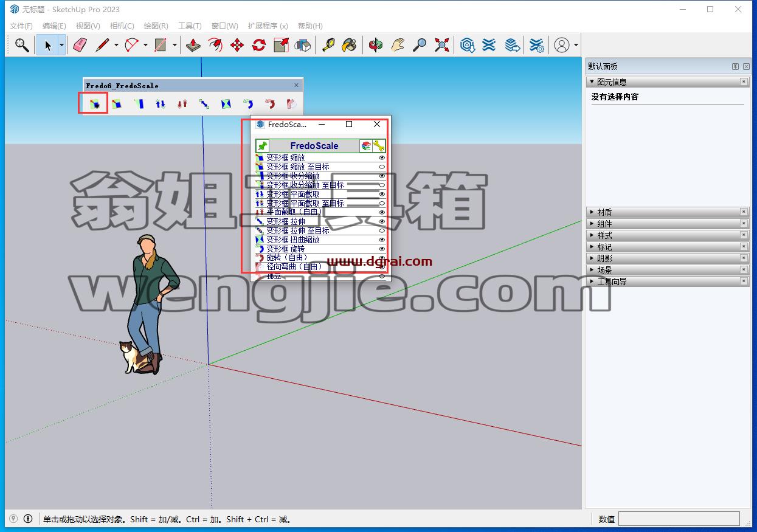Viewport: 757px width, 532px height.
Task: Show 变形框 平面截取 至目标 with eye
Action: 382,203
